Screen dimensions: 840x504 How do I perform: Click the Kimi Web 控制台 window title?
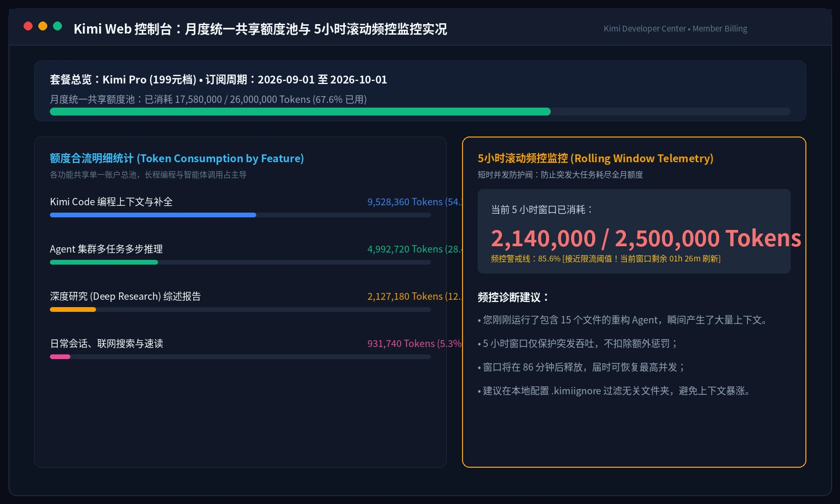[260, 29]
